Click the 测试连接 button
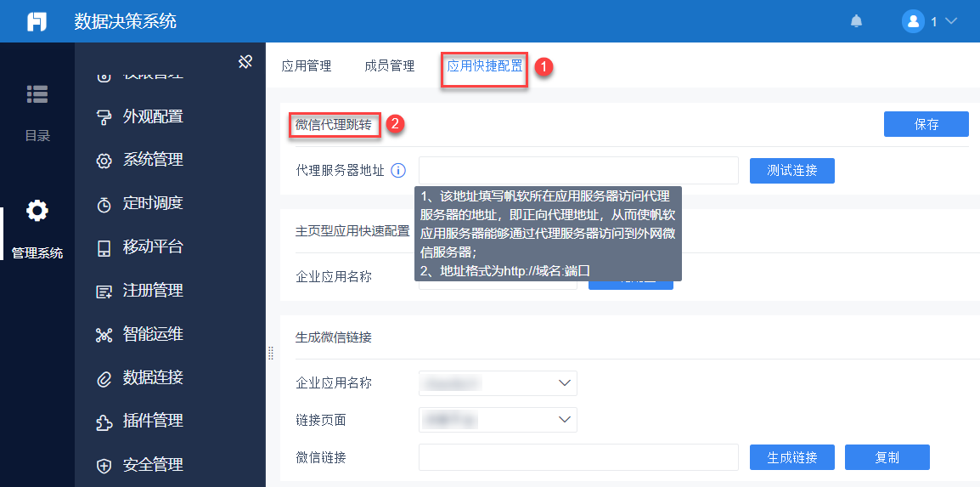The image size is (980, 487). point(791,170)
